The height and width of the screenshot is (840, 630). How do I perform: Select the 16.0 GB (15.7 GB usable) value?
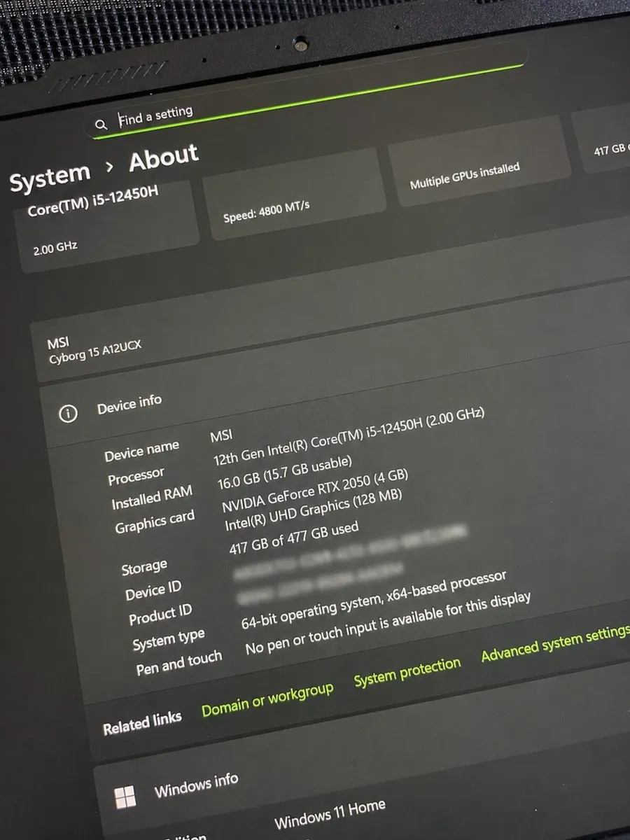(x=285, y=472)
